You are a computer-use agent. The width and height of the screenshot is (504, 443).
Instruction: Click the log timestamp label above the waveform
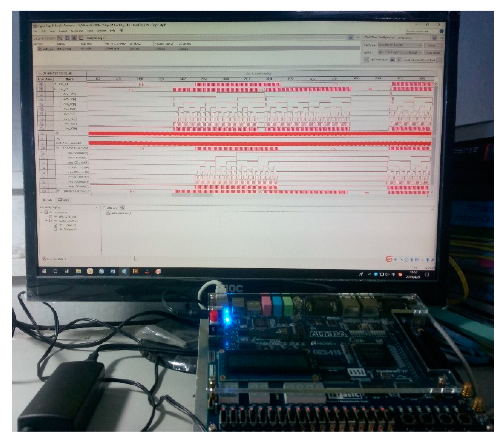55,73
